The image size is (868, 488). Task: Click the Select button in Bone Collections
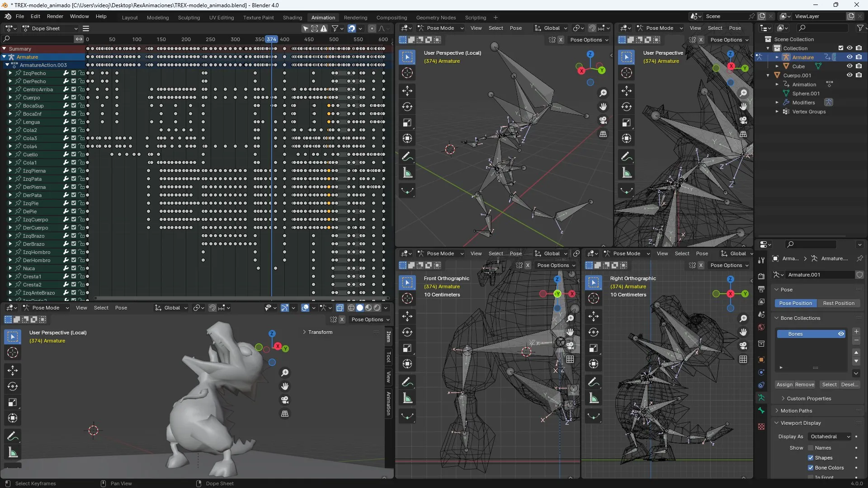tap(829, 385)
